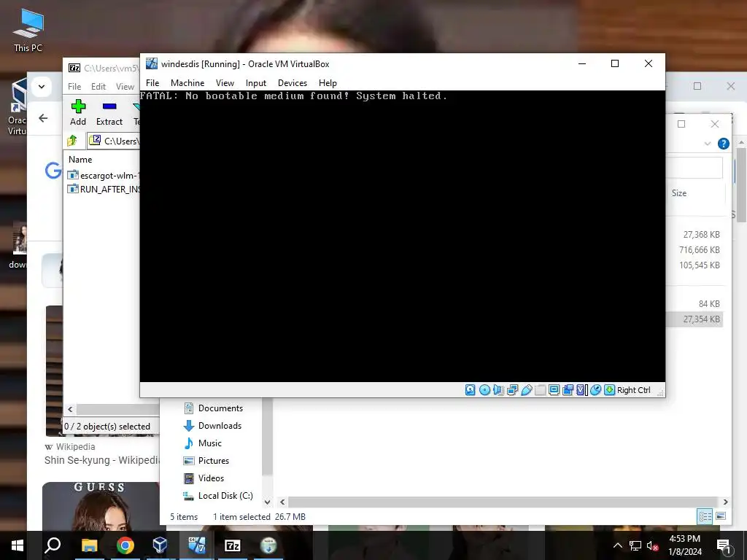Viewport: 747px width, 560px height.
Task: Select the escargot-wlm file in 7-Zip
Action: 104,175
